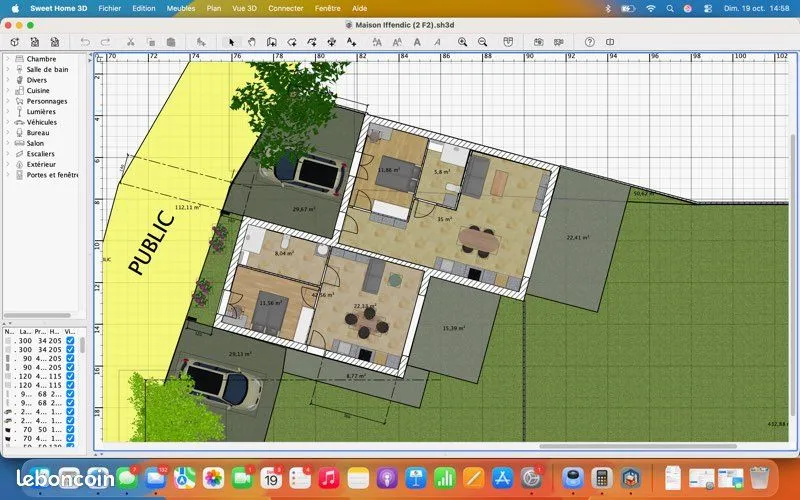Sort furniture list by the Vi… column header
The height and width of the screenshot is (500, 800).
(x=70, y=332)
